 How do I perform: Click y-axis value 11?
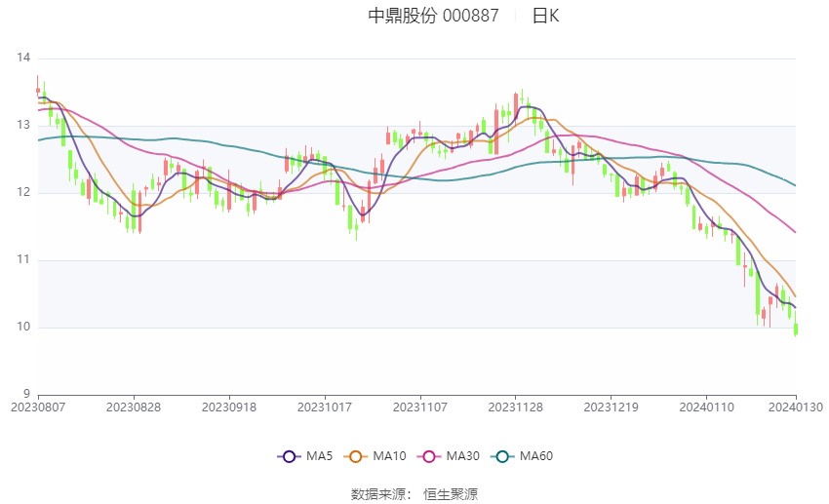(x=23, y=259)
